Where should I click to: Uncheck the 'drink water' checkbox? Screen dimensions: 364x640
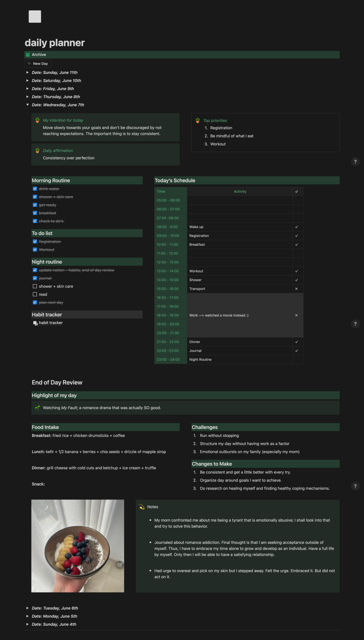35,189
